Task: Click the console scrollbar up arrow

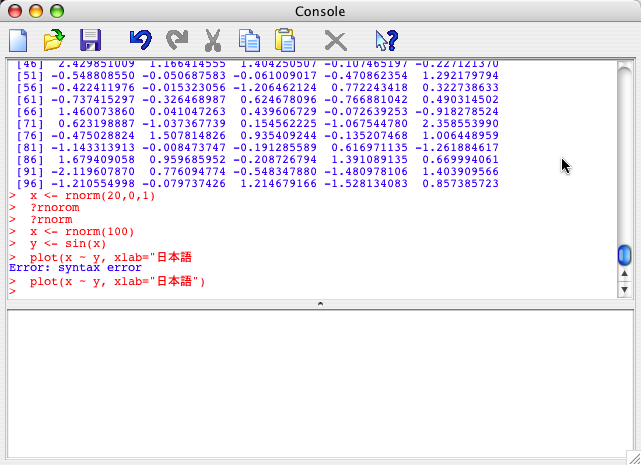Action: click(625, 274)
